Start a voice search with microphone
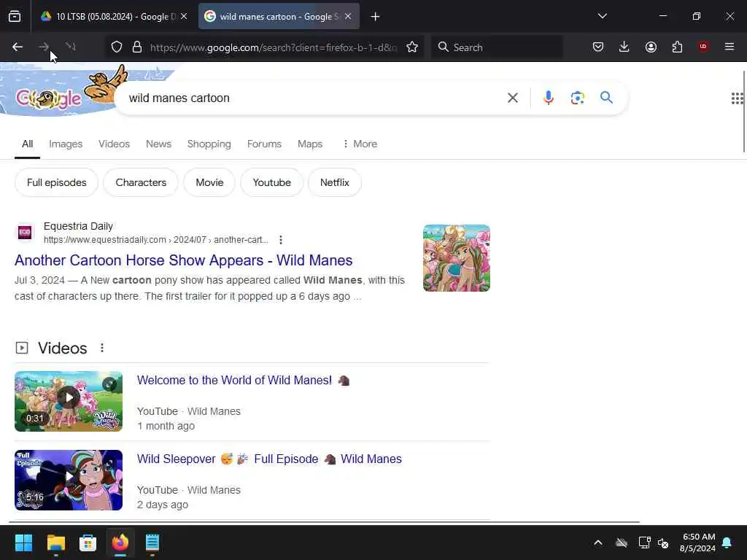This screenshot has height=560, width=747. click(549, 98)
